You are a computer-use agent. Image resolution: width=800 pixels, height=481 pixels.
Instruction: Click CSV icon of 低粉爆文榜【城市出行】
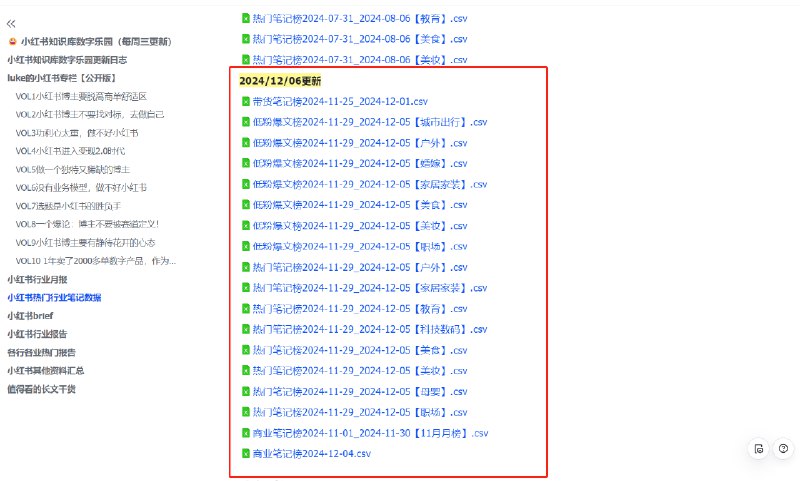[x=245, y=122]
